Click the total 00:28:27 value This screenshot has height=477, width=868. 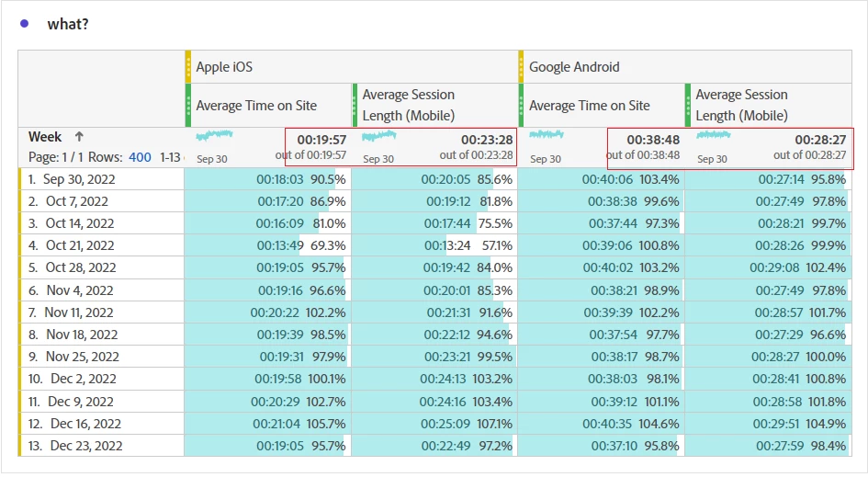[820, 140]
